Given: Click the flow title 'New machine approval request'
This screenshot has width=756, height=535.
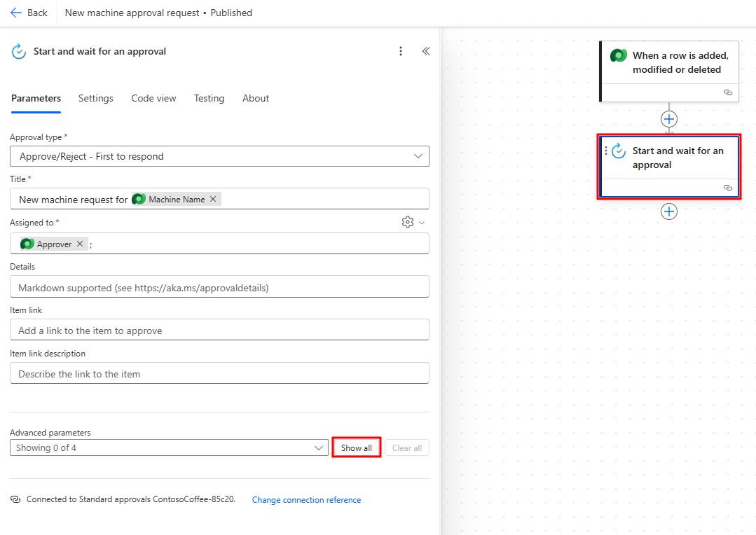Looking at the screenshot, I should [x=132, y=13].
